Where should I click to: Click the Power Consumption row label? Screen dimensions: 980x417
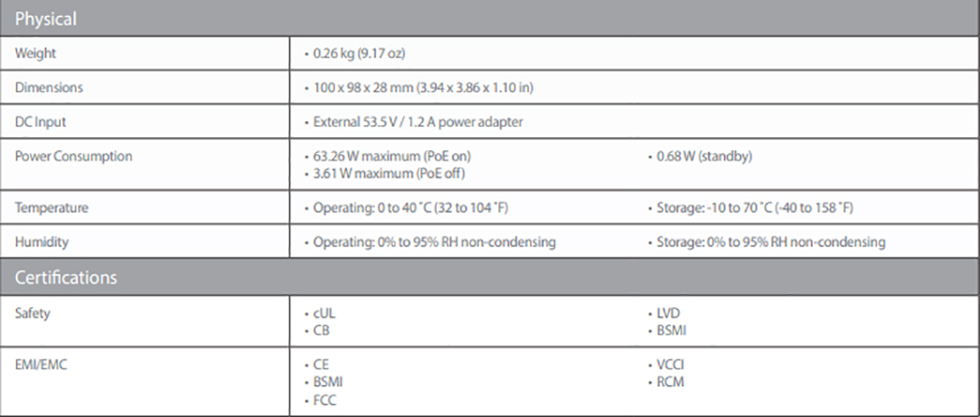73,156
